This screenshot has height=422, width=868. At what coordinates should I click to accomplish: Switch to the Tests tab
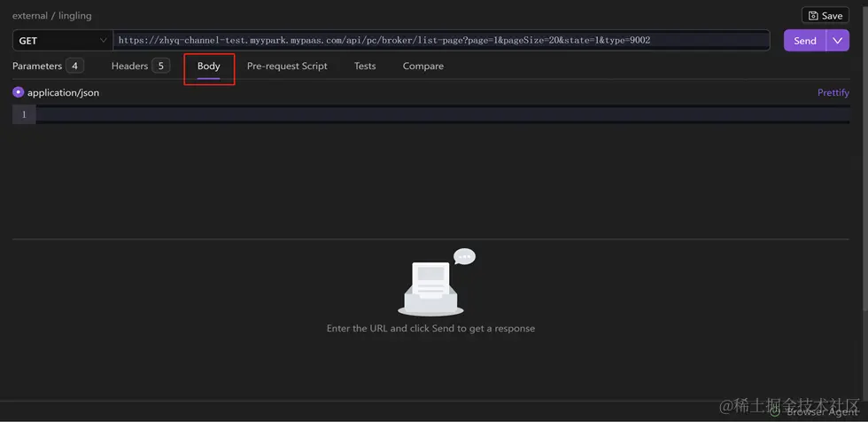[365, 66]
